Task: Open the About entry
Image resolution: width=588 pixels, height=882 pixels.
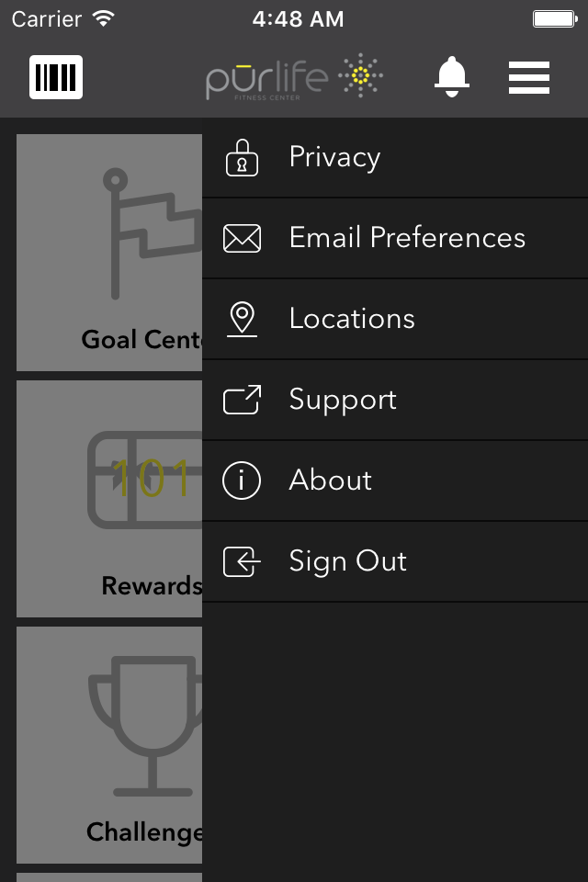Action: (395, 481)
